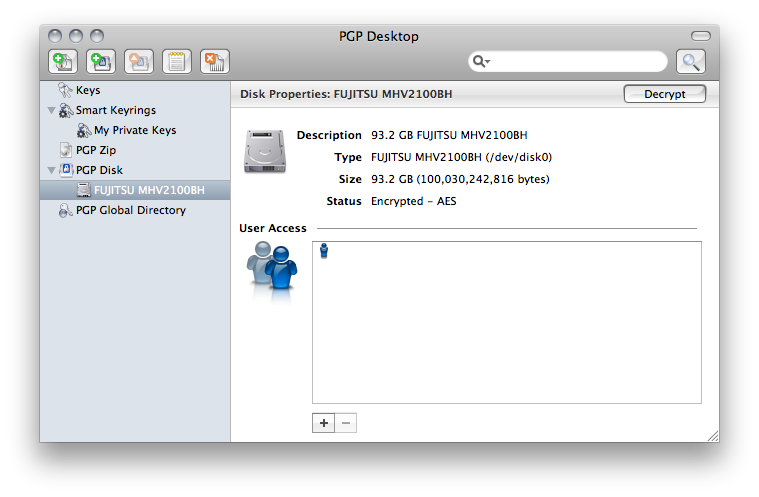This screenshot has width=759, height=497.
Task: Click the PGP Disk lock icon
Action: (x=66, y=170)
